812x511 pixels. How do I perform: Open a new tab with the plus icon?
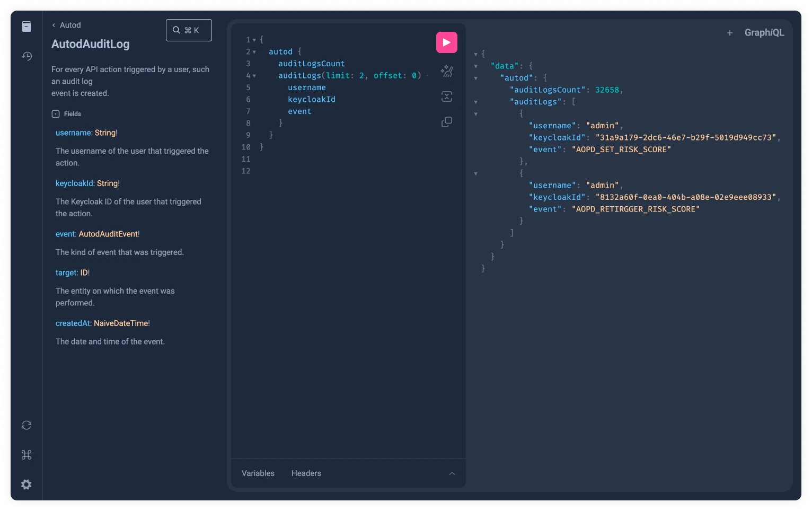point(730,32)
